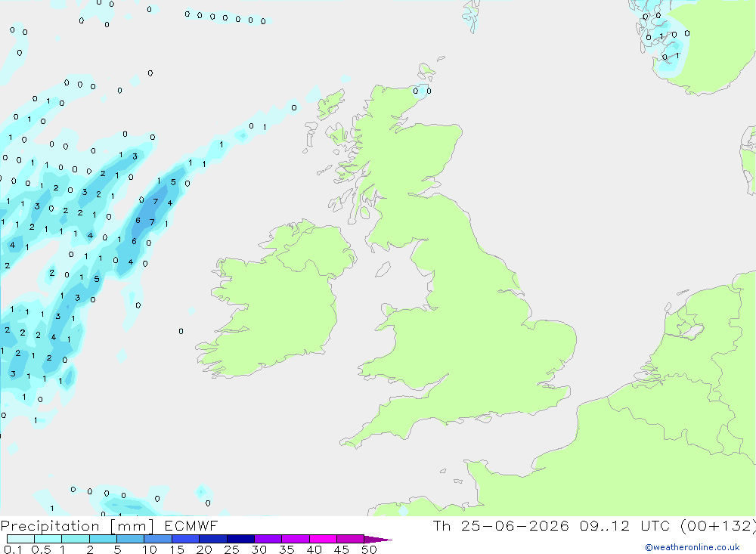The width and height of the screenshot is (756, 554).
Task: Select the 2–5 mm legend color
Action: tap(103, 539)
